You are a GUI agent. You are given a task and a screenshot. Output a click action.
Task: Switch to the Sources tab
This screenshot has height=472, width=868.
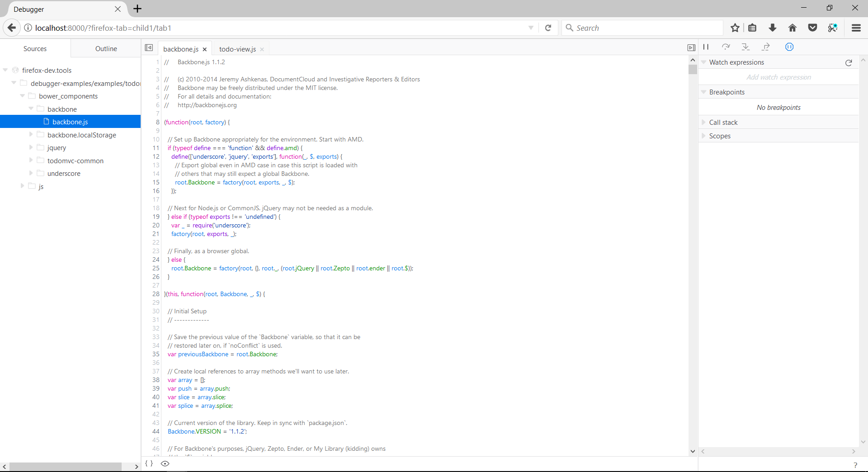pos(35,48)
